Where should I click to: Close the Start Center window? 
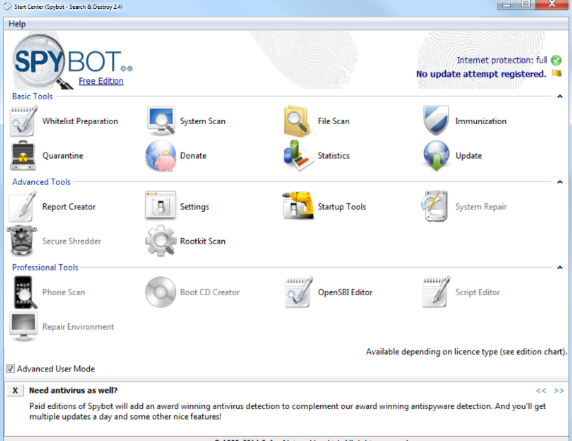pyautogui.click(x=552, y=4)
